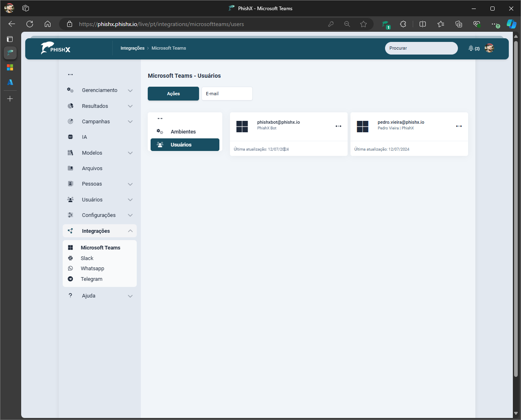Click Microsoft logo on pedro.vieira card
Viewport: 521px width, 420px height.
point(363,127)
